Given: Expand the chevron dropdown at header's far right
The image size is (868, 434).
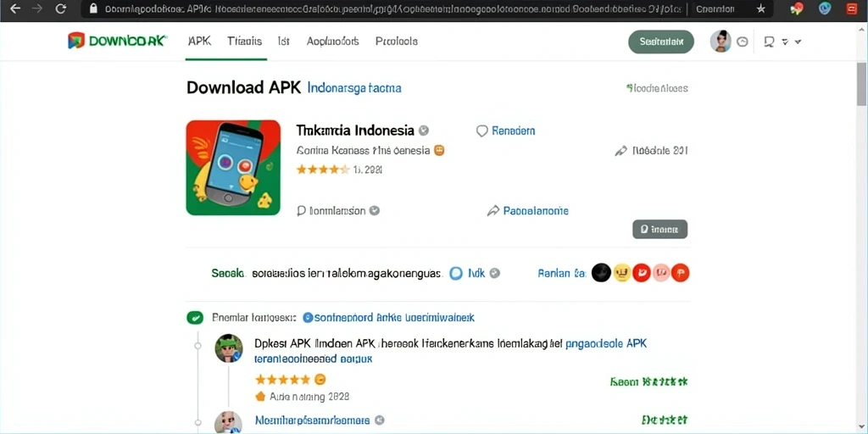Looking at the screenshot, I should coord(798,42).
